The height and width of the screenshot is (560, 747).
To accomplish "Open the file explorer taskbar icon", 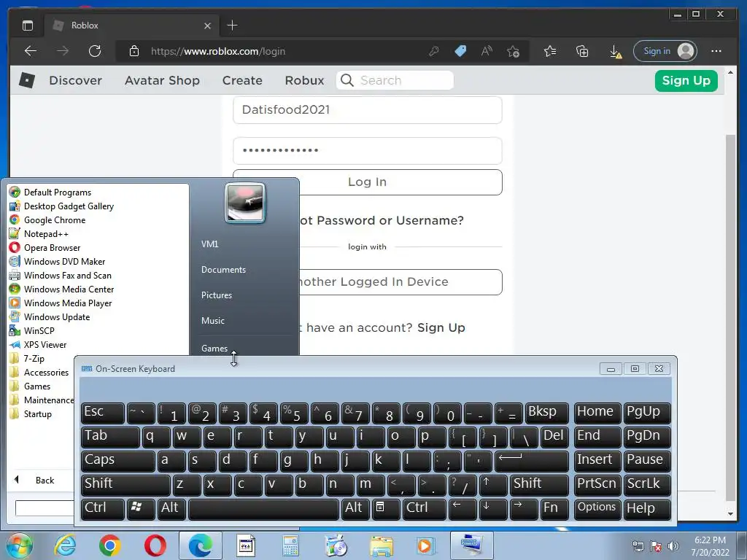I will click(x=382, y=545).
